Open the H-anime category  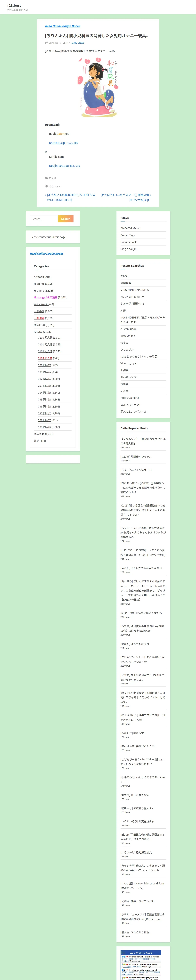[39, 284]
